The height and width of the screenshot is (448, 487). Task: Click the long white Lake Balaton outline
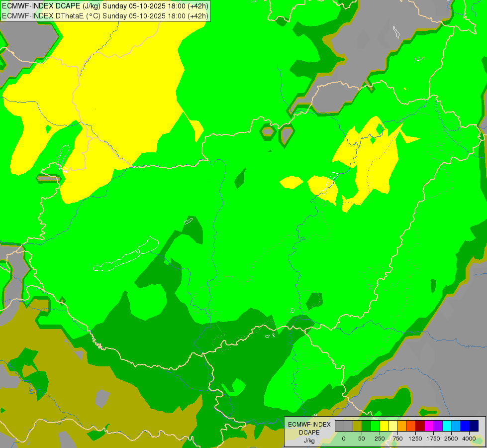tap(126, 254)
